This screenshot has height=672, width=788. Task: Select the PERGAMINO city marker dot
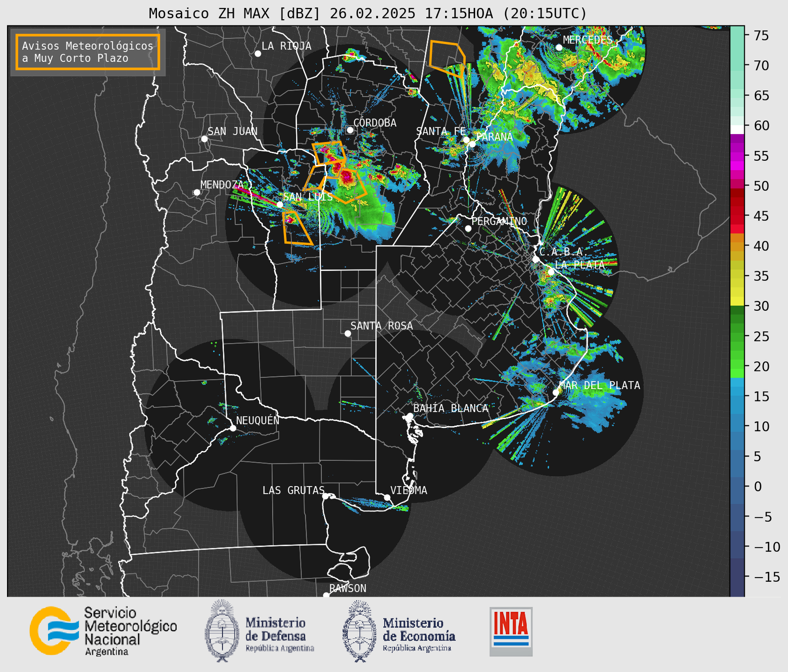click(468, 229)
